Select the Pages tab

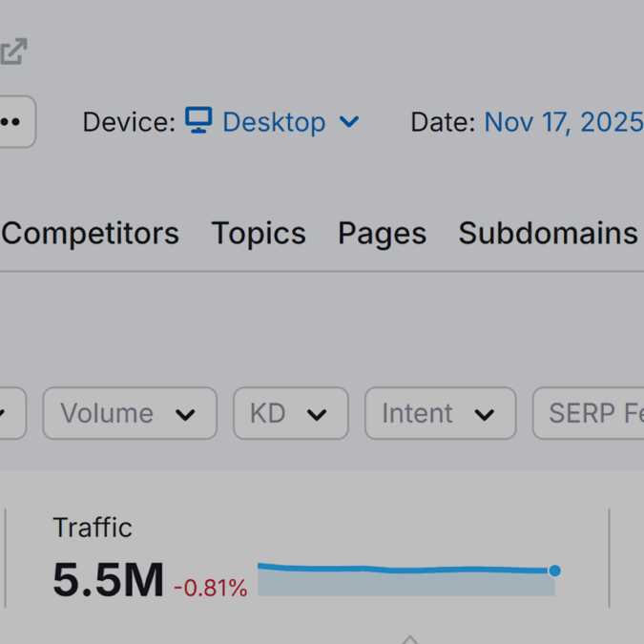[x=382, y=234]
